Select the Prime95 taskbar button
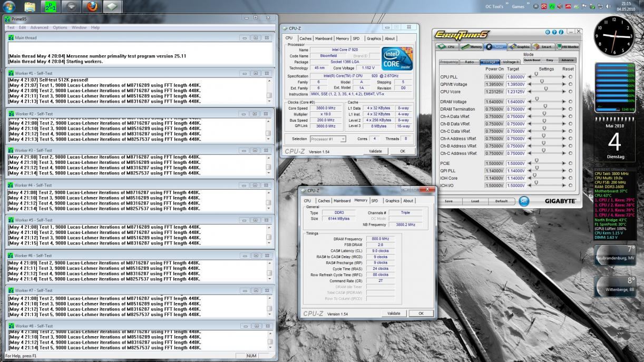This screenshot has width=644, height=362. point(50,6)
